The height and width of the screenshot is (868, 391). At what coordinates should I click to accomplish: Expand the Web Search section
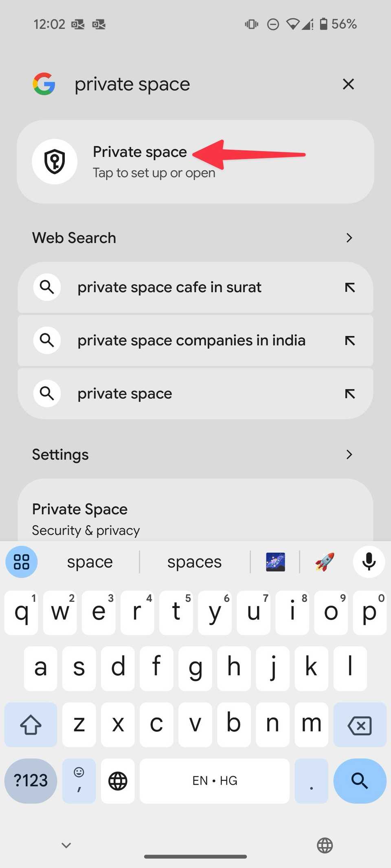coord(349,238)
